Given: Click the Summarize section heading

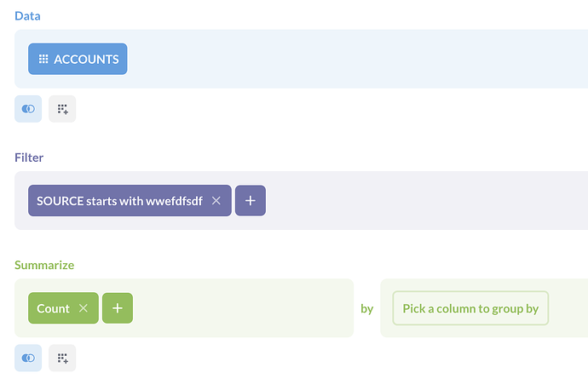Looking at the screenshot, I should tap(44, 265).
